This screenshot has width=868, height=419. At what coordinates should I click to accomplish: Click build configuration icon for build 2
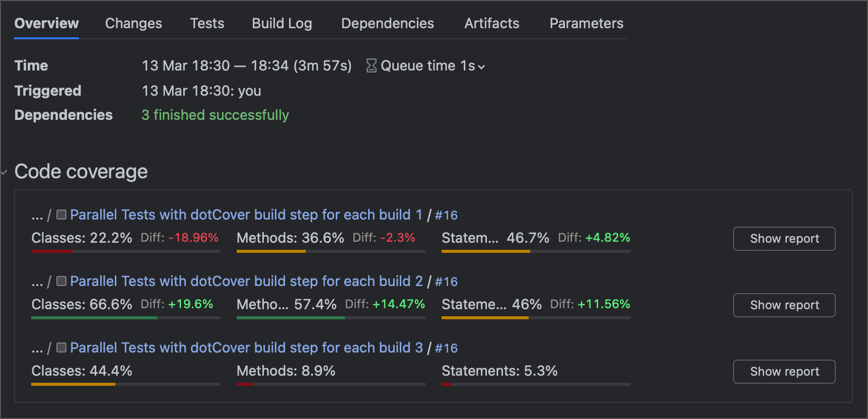(61, 281)
